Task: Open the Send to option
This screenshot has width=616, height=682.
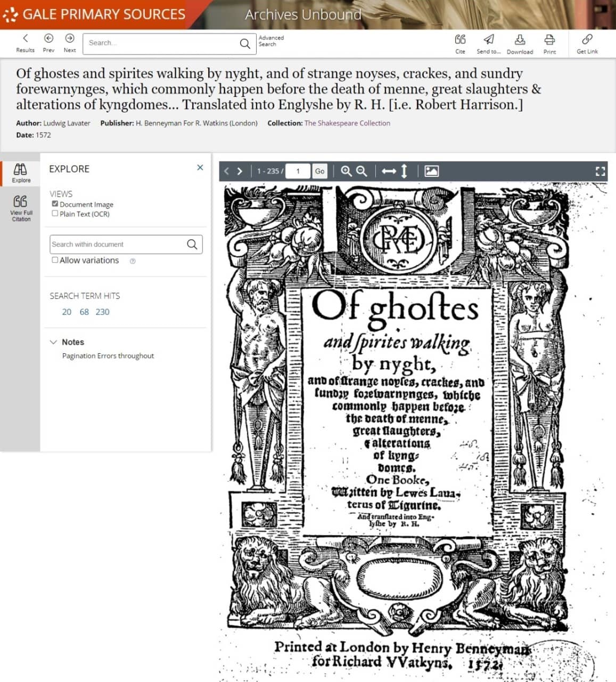Action: (488, 44)
